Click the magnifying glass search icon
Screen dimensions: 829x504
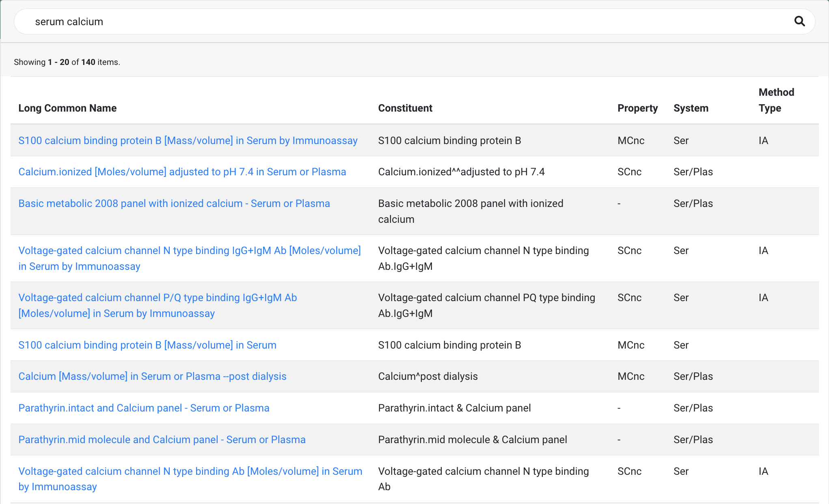pyautogui.click(x=799, y=21)
